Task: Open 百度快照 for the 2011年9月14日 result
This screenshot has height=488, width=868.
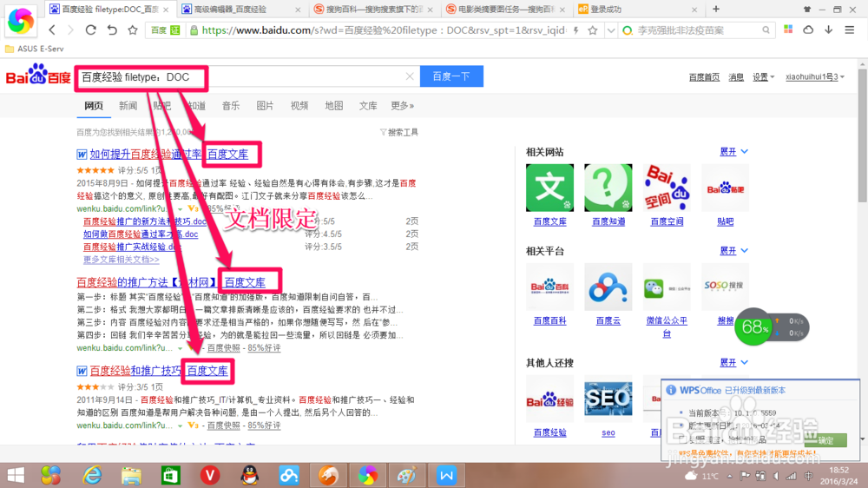Action: [x=224, y=425]
